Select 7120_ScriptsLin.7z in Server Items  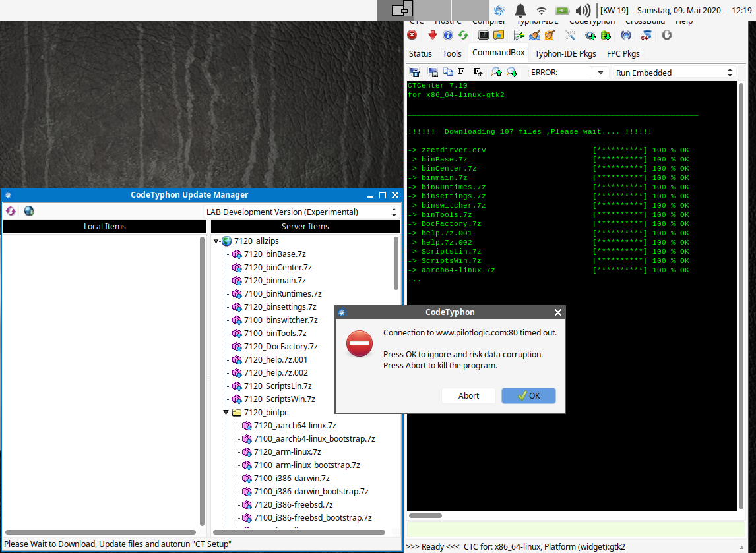278,386
